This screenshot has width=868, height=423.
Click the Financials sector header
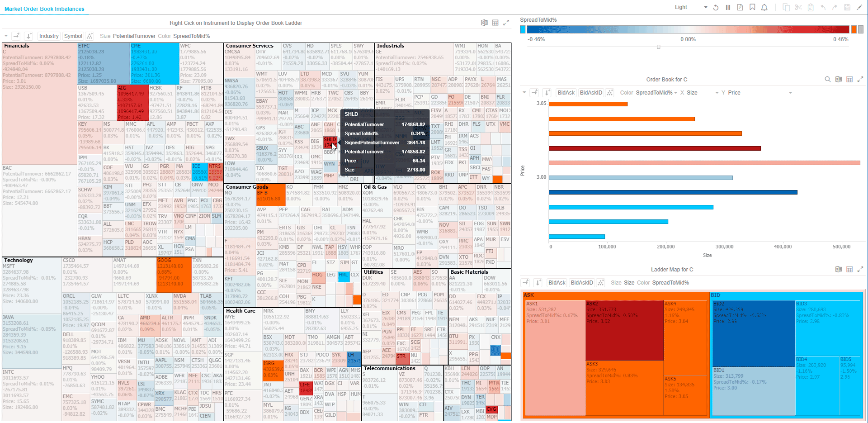point(17,46)
